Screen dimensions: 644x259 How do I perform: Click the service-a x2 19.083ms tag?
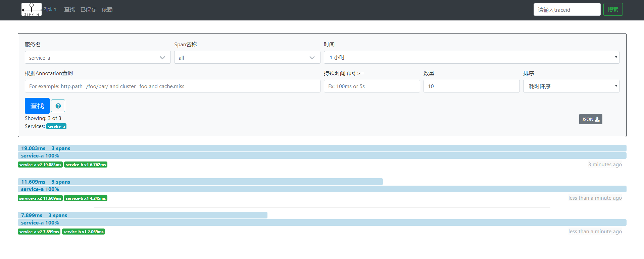40,165
